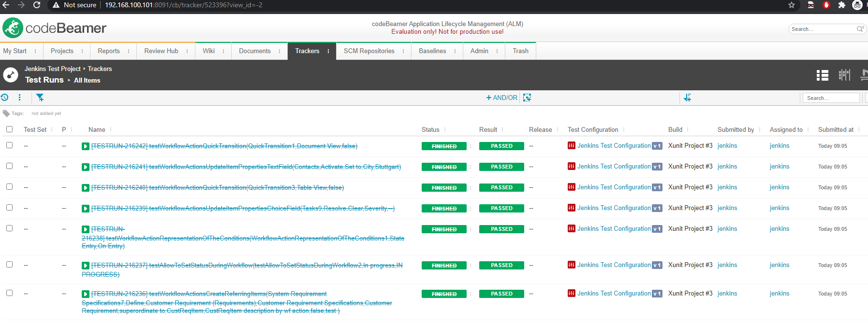This screenshot has height=325, width=868.
Task: Select checkbox for TESTRUN-216237 row
Action: point(9,264)
